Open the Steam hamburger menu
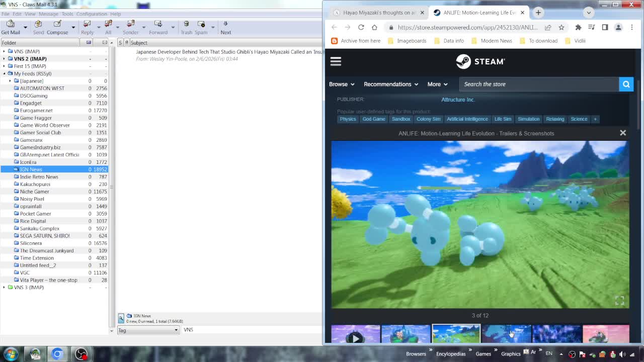The image size is (644, 362). click(x=336, y=61)
